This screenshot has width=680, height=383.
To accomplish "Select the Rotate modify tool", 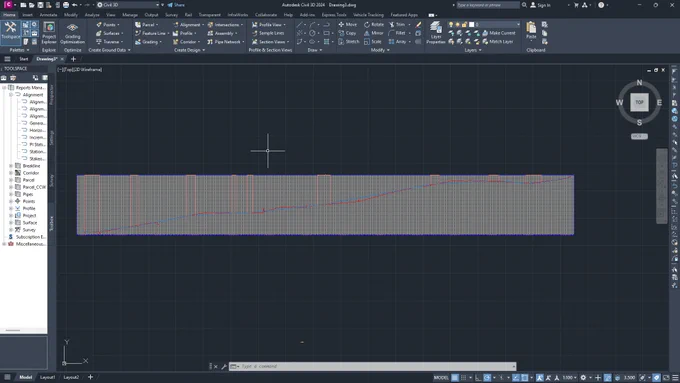I will pos(374,25).
